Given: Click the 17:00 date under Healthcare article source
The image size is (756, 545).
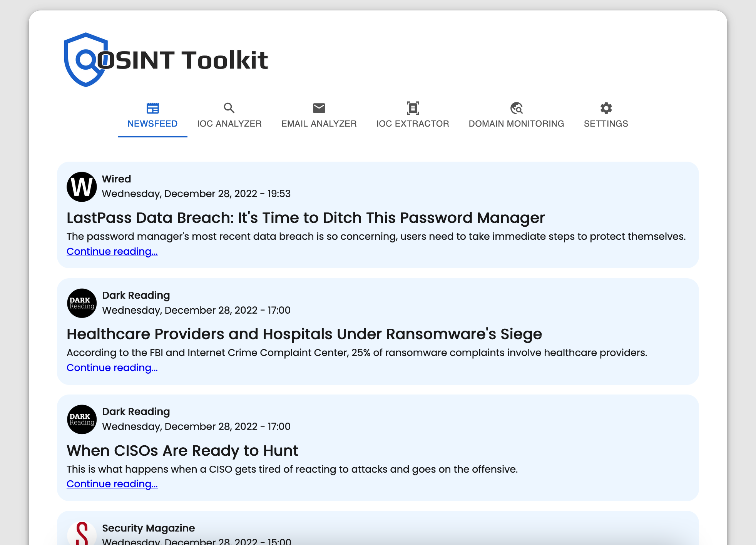Looking at the screenshot, I should coord(196,310).
